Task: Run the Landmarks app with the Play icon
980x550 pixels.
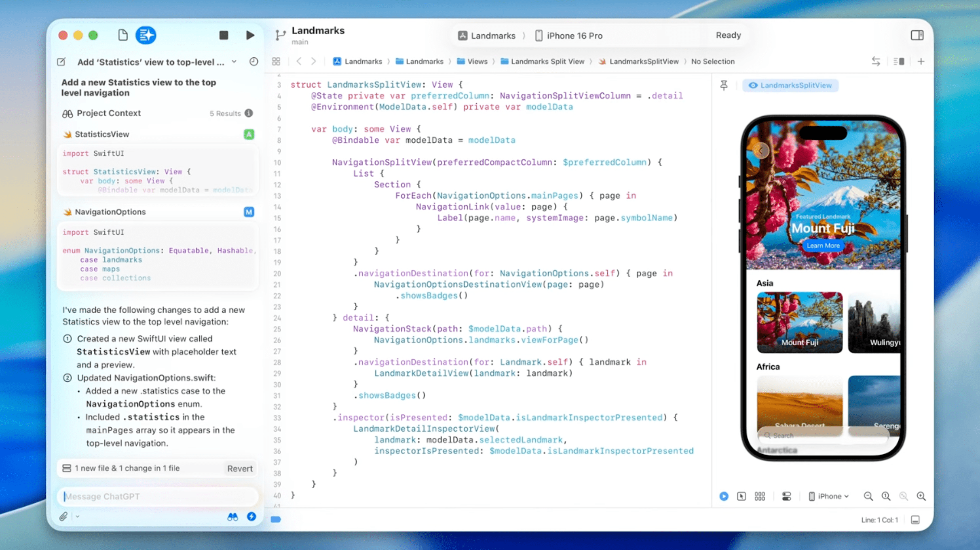Action: (x=250, y=35)
